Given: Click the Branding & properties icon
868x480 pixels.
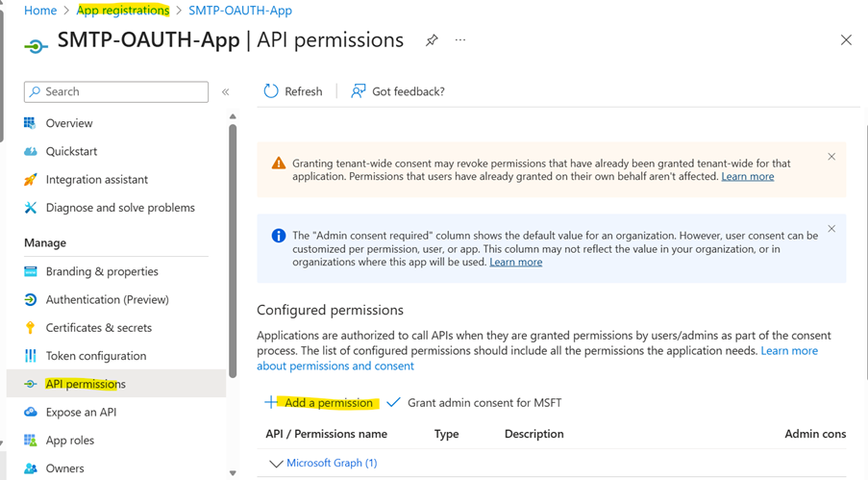Looking at the screenshot, I should click(31, 271).
